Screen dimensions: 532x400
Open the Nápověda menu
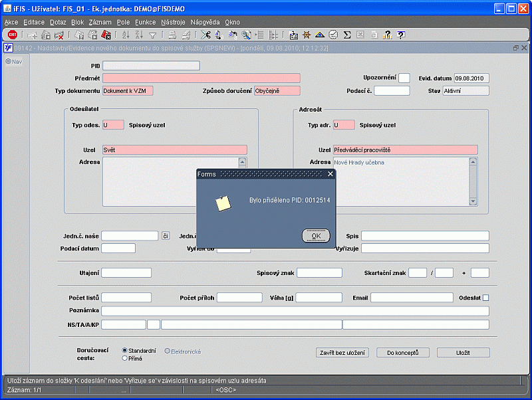click(205, 23)
